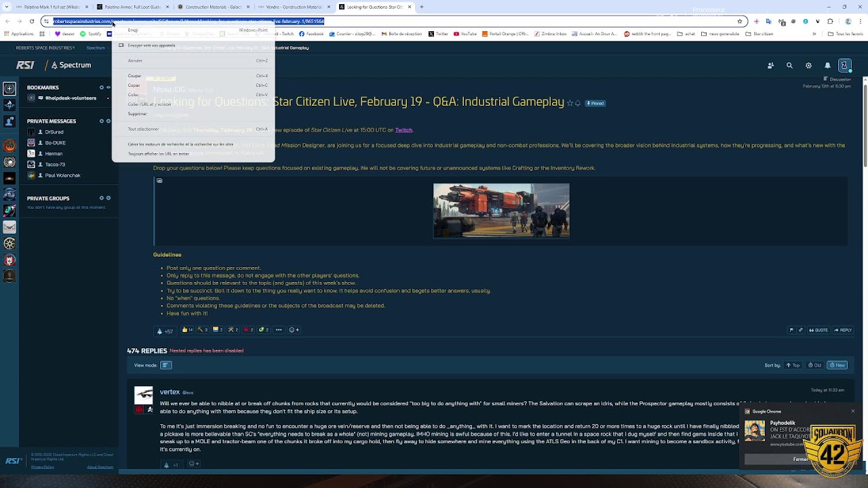This screenshot has height=488, width=868.
Task: Open vertex's user profile name
Action: 170,392
